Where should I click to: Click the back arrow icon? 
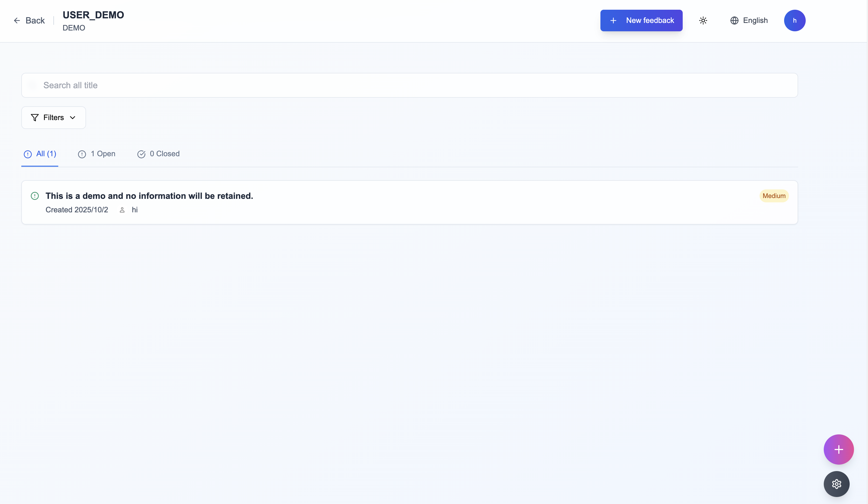[x=16, y=21]
